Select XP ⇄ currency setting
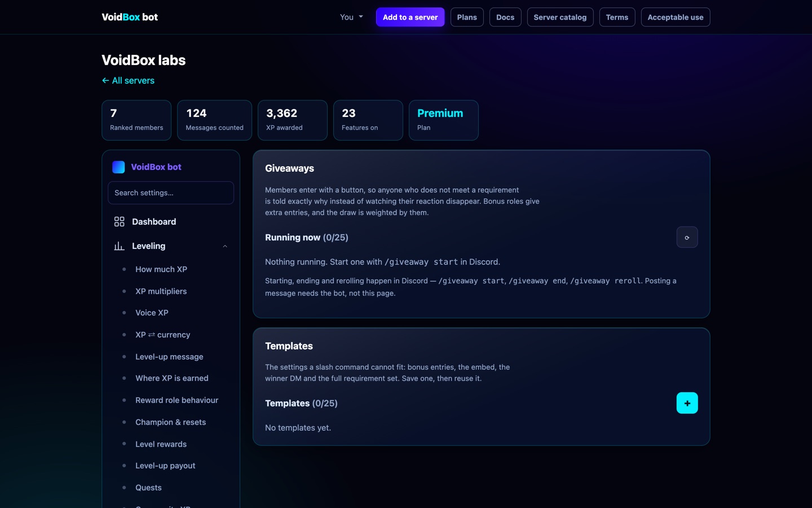812x508 pixels. (x=162, y=335)
